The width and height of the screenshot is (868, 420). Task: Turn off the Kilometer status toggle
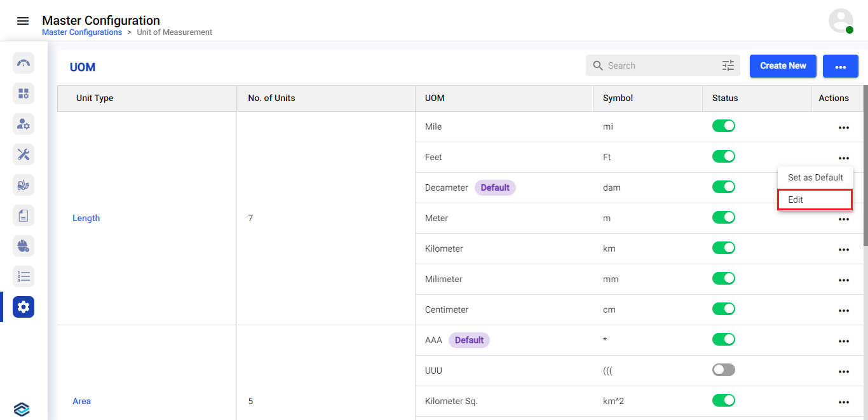(723, 248)
